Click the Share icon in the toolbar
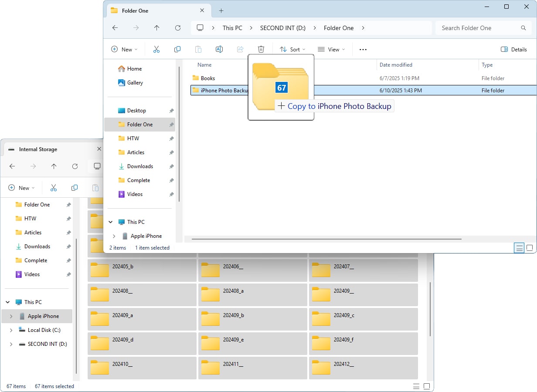 [x=240, y=49]
